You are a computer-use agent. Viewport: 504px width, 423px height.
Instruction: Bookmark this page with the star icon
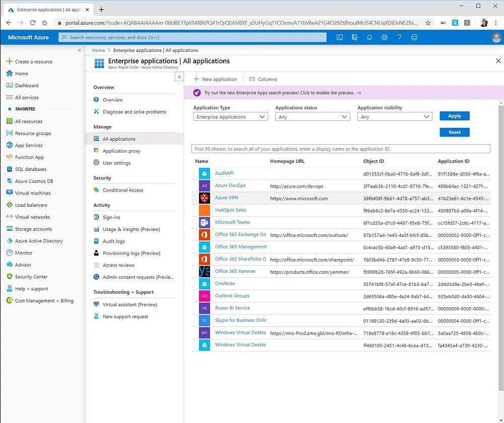428,23
